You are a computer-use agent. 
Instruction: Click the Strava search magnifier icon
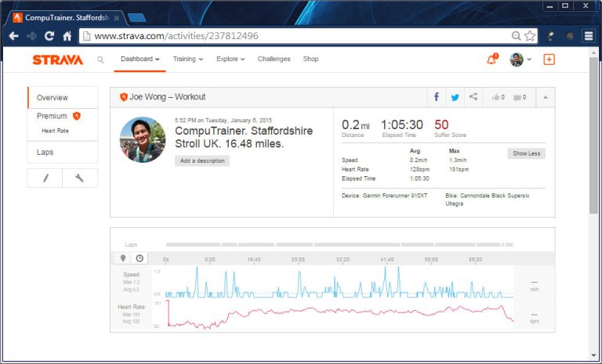click(100, 59)
